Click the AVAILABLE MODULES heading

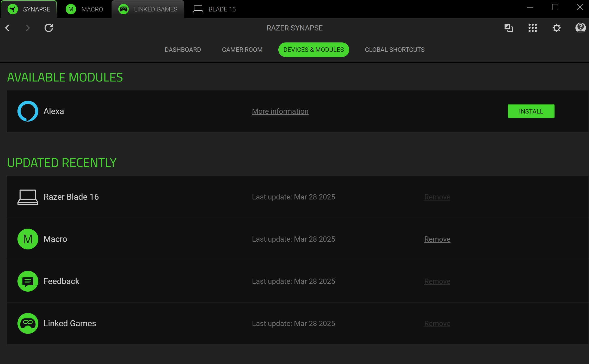tap(65, 77)
